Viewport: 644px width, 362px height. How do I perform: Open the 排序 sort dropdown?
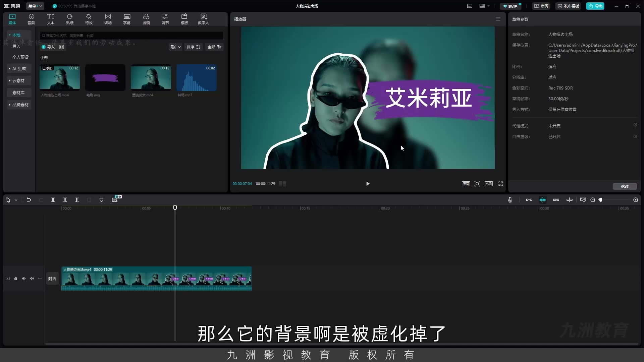pyautogui.click(x=194, y=47)
